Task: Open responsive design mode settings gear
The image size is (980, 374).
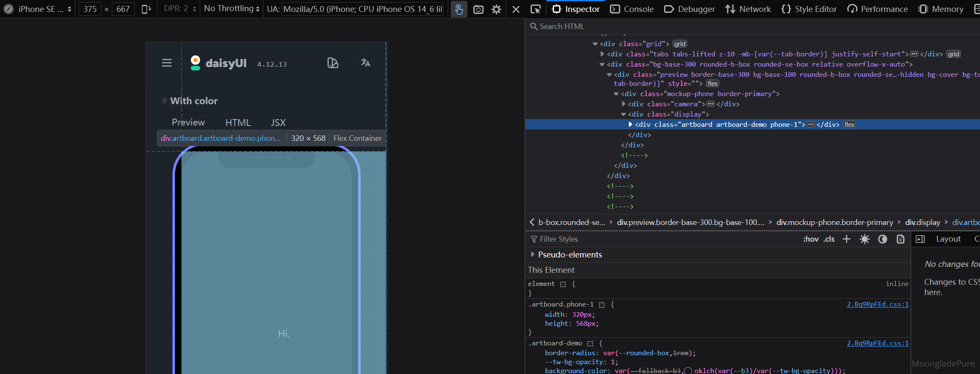Action: pos(496,9)
